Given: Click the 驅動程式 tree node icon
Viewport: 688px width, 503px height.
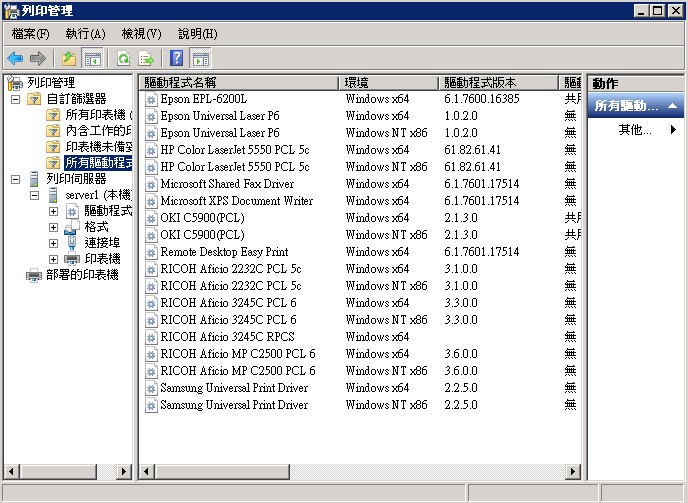Looking at the screenshot, I should point(72,211).
